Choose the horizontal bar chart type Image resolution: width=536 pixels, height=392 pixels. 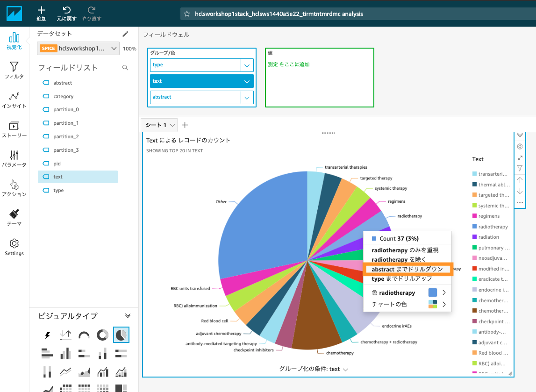47,353
